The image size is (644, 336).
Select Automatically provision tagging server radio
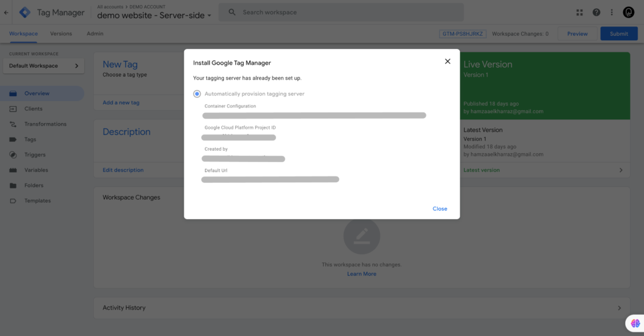[197, 94]
